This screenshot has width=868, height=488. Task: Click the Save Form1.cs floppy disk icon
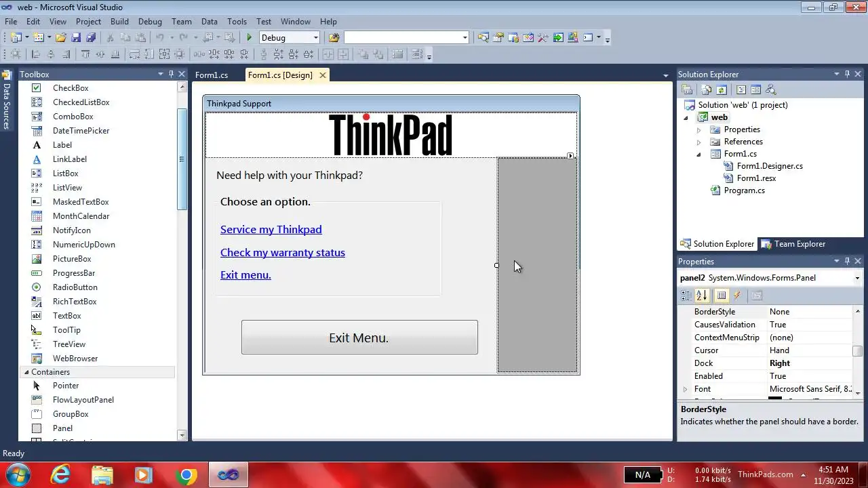coord(76,38)
